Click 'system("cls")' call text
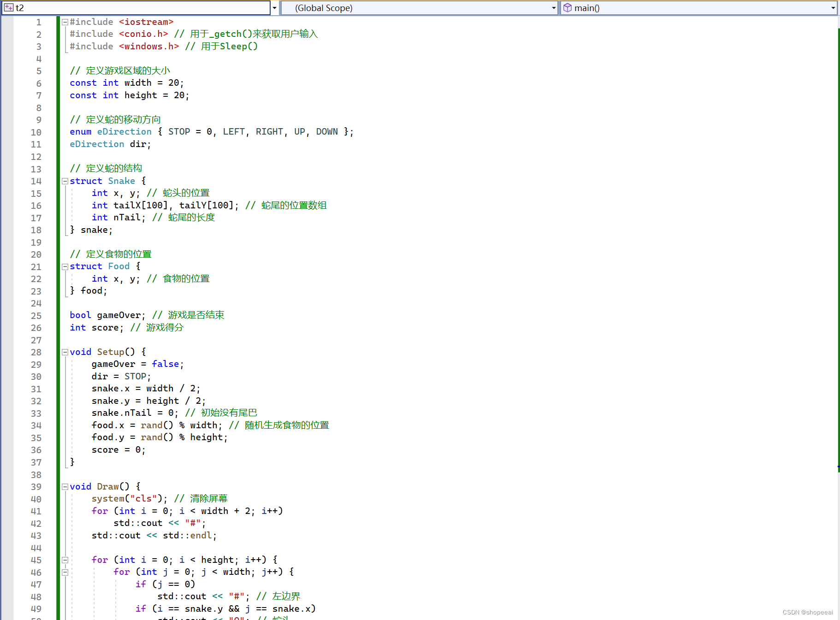 point(127,499)
